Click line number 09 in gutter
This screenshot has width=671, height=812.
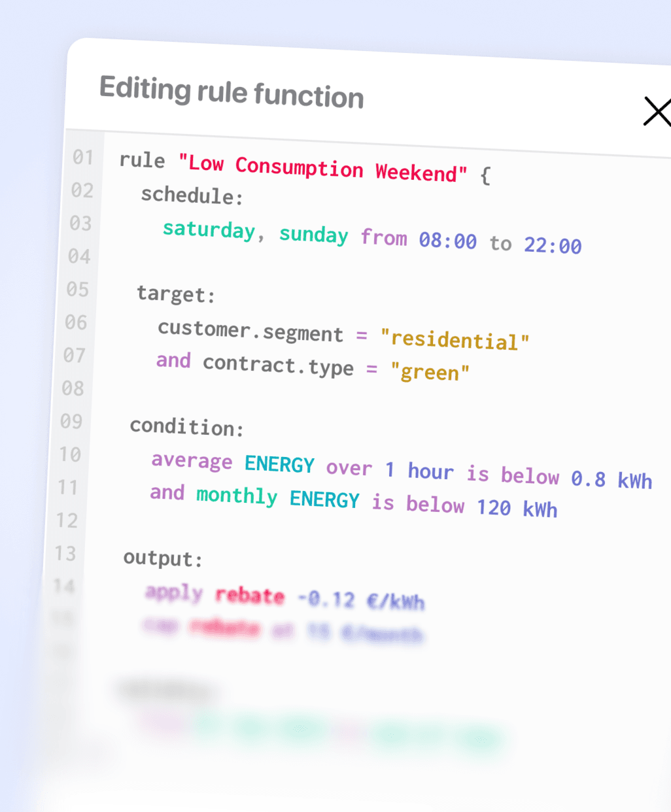(71, 421)
